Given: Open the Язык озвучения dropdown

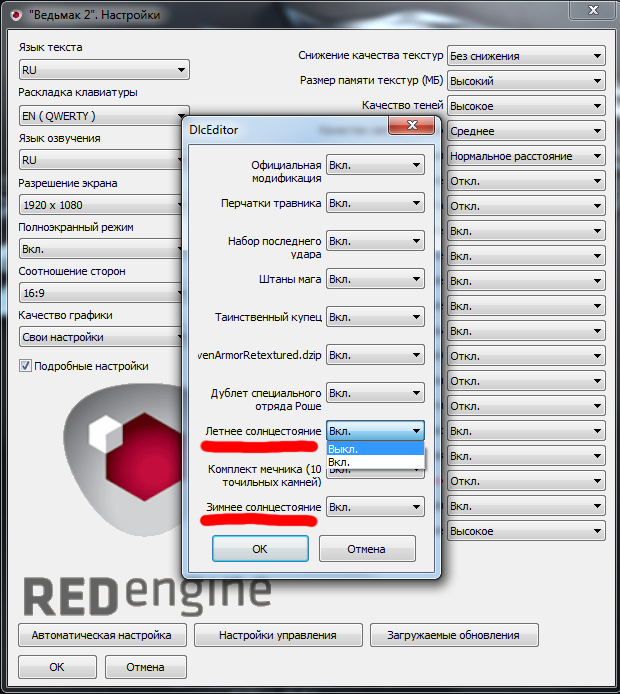Looking at the screenshot, I should click(x=101, y=160).
